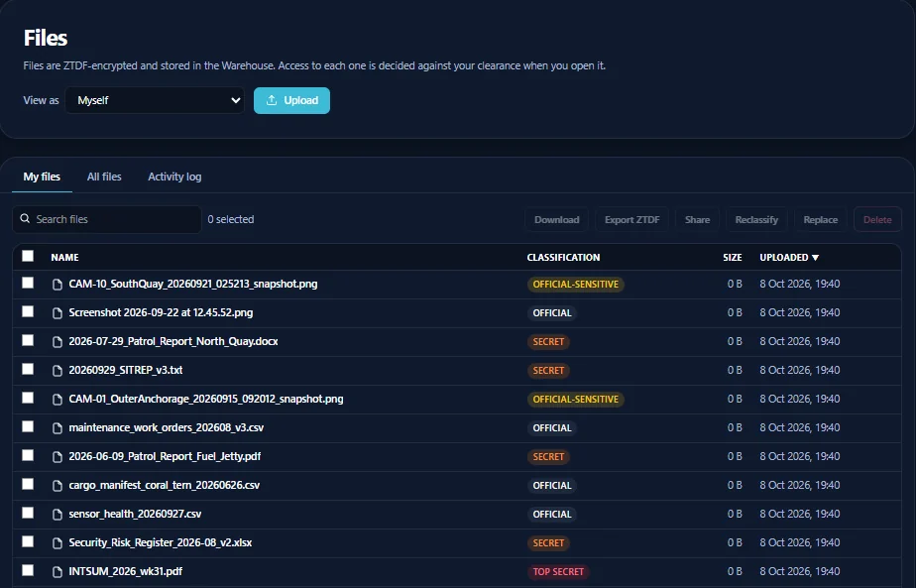Image resolution: width=916 pixels, height=588 pixels.
Task: Click the file icon beside 20260929_SITREP_v3.txt
Action: (57, 371)
